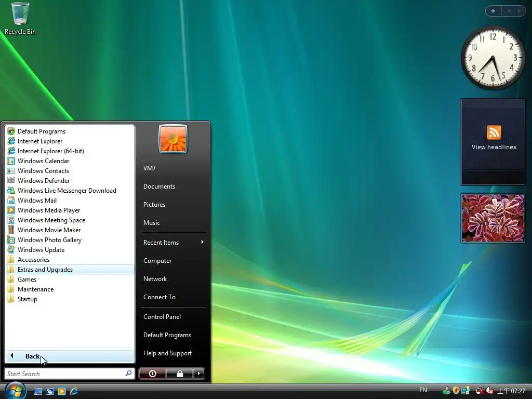The width and height of the screenshot is (532, 399).
Task: Open Internet Explorer from Quick Launch
Action: [74, 391]
